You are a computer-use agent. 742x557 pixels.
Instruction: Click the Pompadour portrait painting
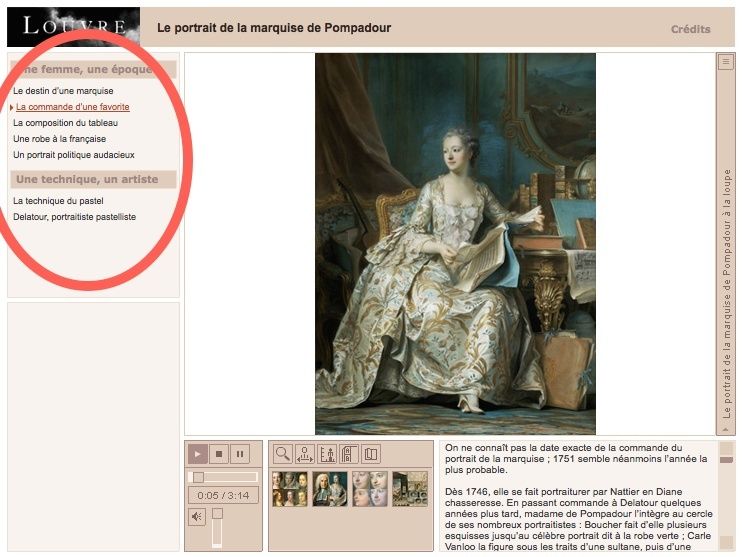(455, 244)
